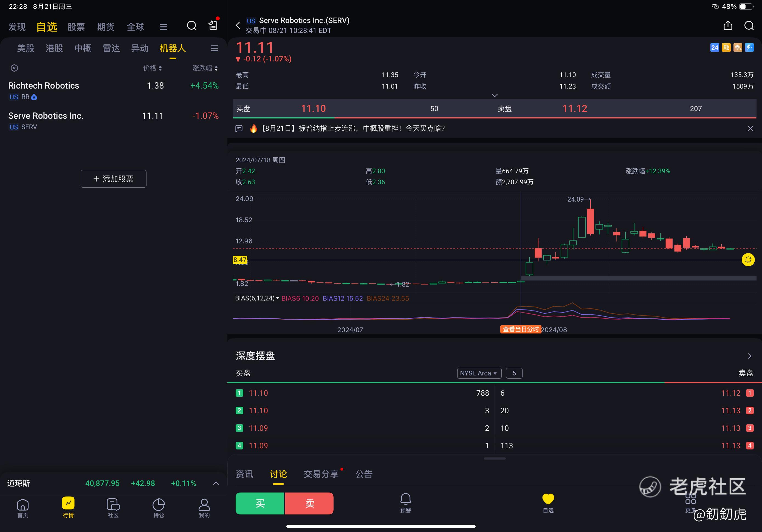Screen dimensions: 762x532
Task: Switch to 期货 tab
Action: 106,27
